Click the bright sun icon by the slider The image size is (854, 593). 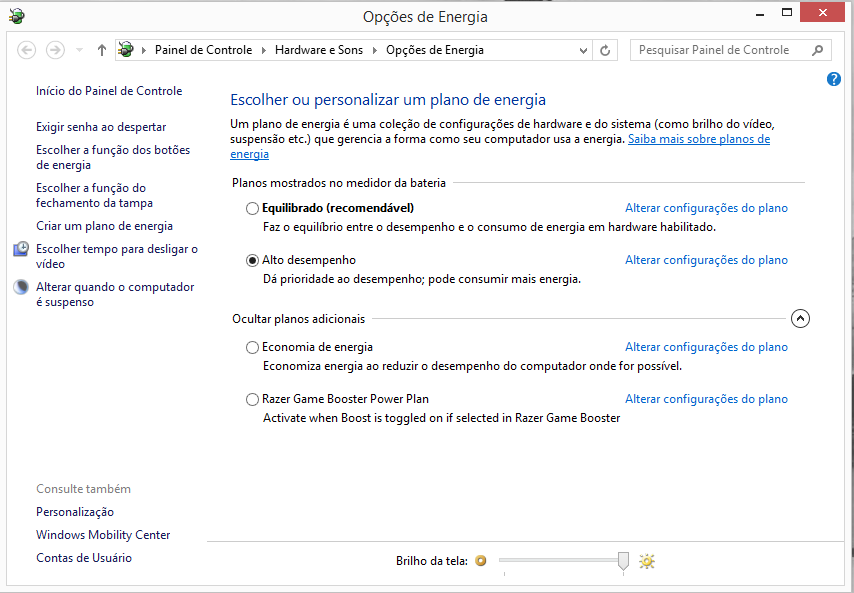[646, 561]
